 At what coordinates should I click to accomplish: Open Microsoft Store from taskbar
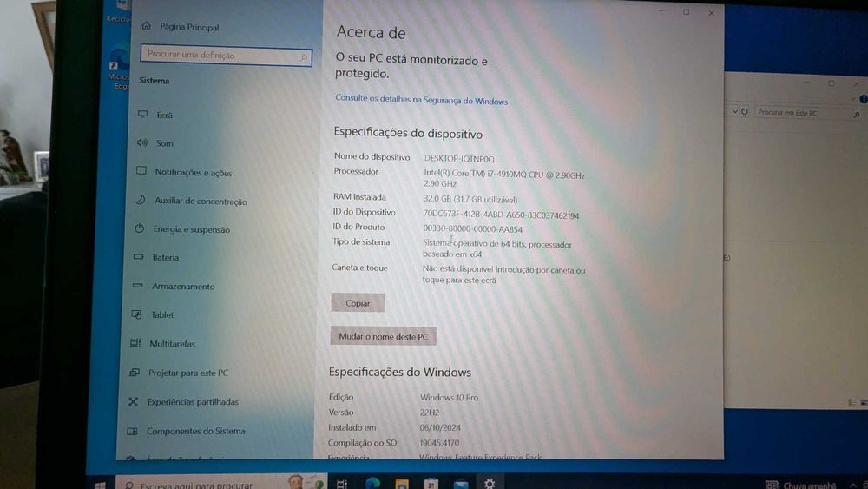431,484
